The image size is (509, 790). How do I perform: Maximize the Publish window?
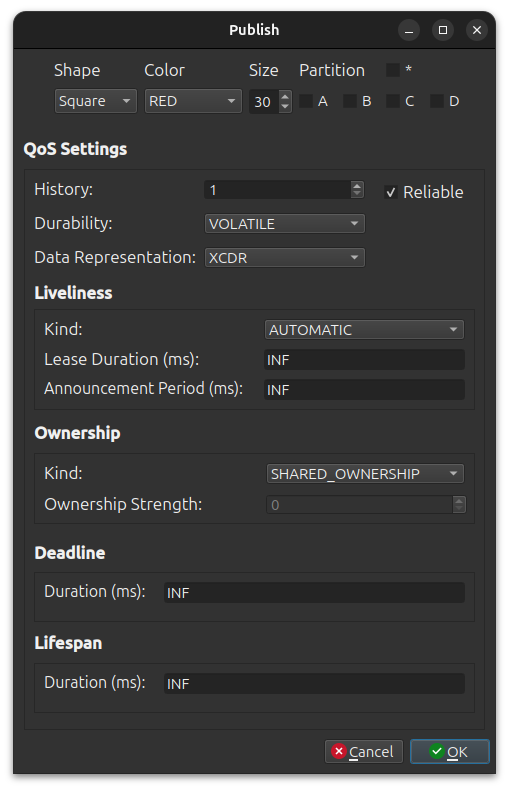coord(443,30)
